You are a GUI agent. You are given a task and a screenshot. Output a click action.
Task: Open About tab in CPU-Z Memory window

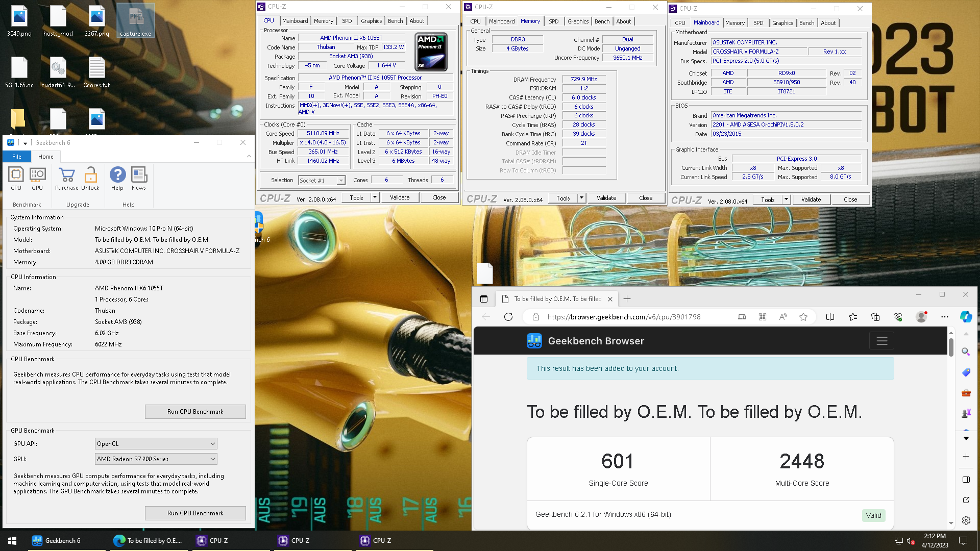point(623,21)
